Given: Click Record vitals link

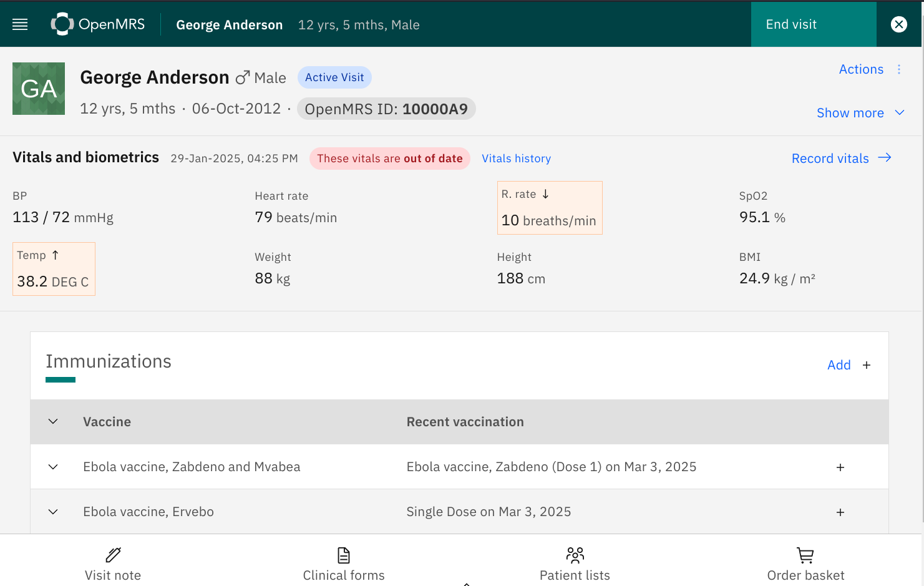Looking at the screenshot, I should click(x=840, y=159).
